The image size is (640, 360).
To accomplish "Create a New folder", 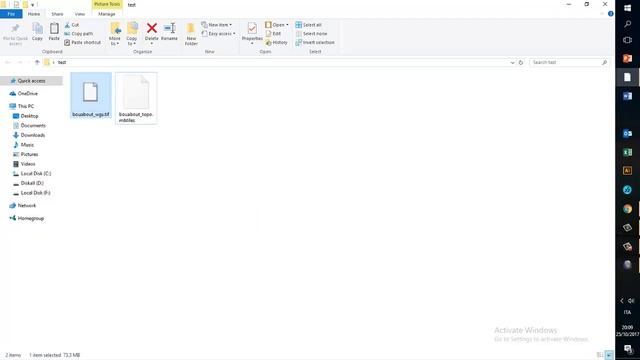I will pos(191,34).
